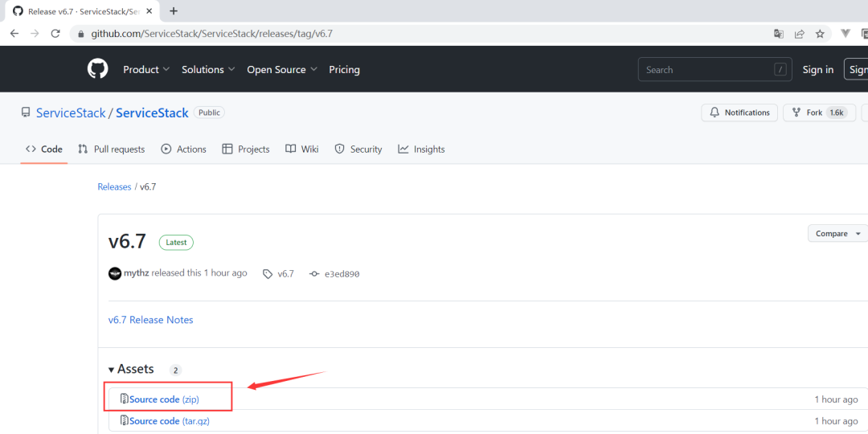Open v6.7 Release Notes link
This screenshot has width=868, height=434.
click(150, 320)
